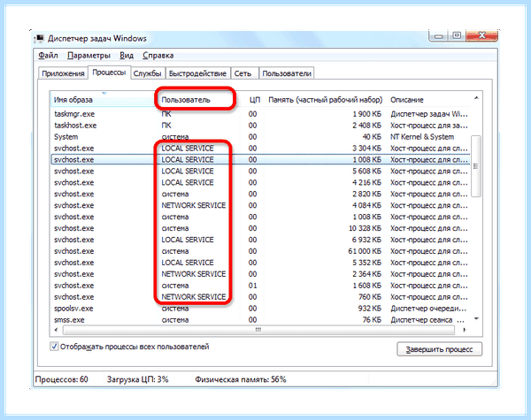Click the '76 КБ' memory cell
Screen dimensions: 531x420
372,320
